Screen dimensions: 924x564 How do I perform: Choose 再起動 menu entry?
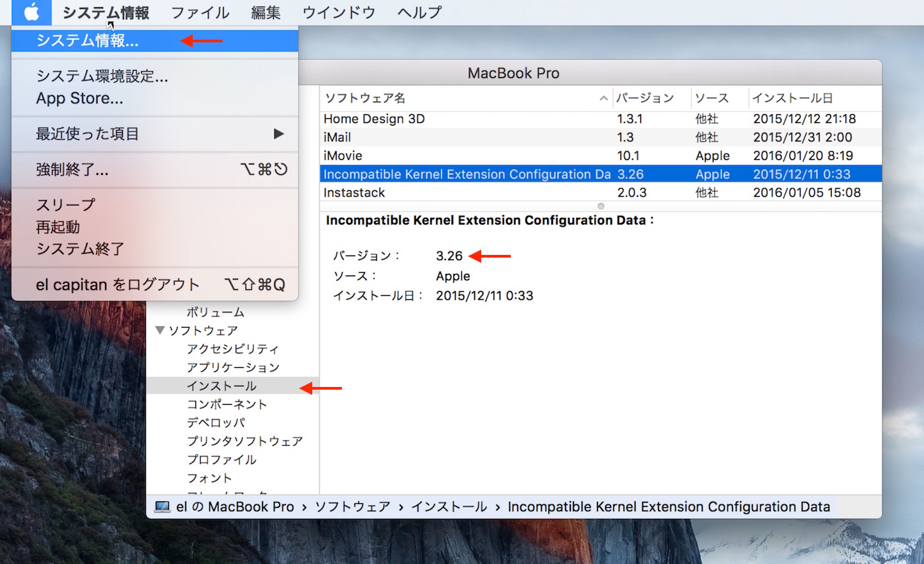(155, 227)
